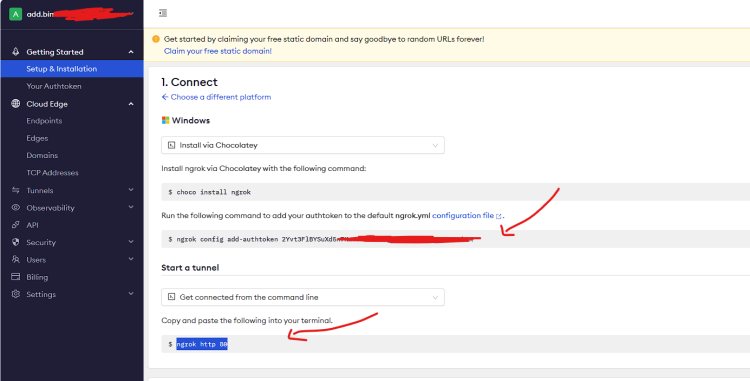The width and height of the screenshot is (750, 381).
Task: Click the Getting Started rocket icon
Action: pos(16,52)
